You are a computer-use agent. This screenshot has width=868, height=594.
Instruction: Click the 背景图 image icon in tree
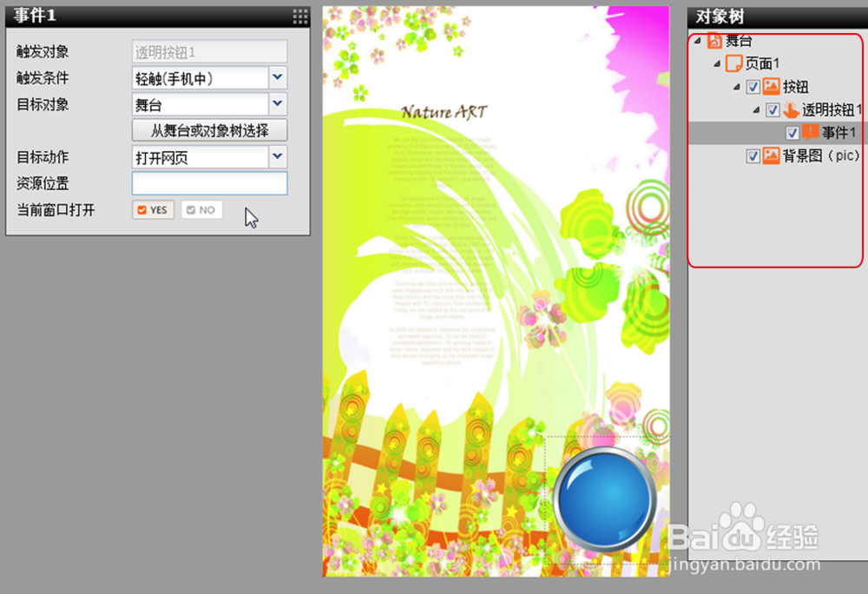click(771, 155)
